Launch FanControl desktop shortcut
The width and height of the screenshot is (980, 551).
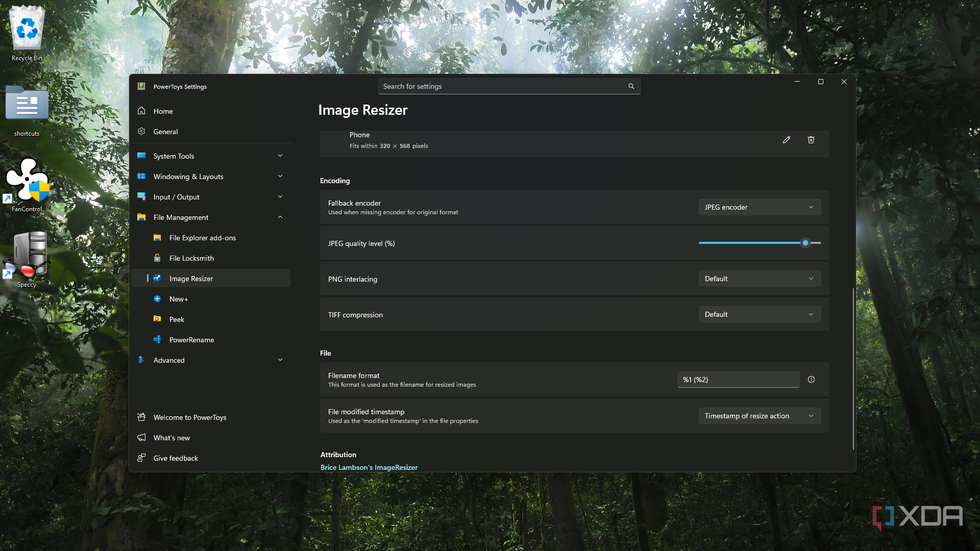[27, 185]
